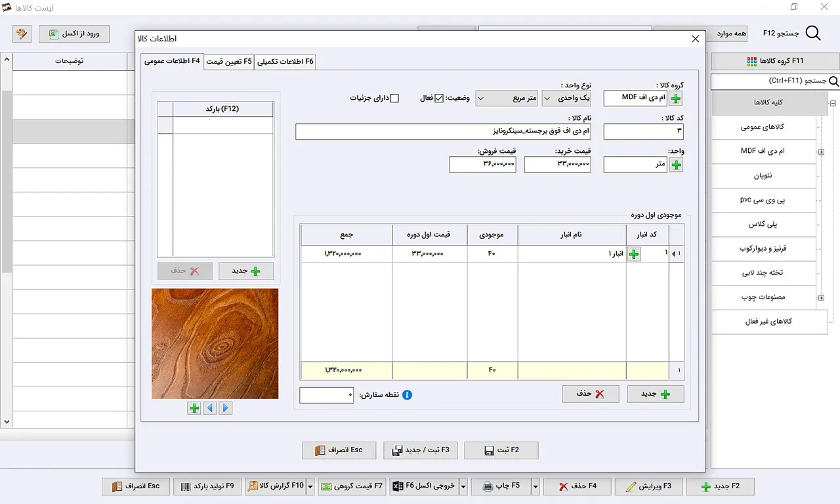Image resolution: width=840 pixels, height=504 pixels.
Task: Enable the دارای جزئیات checkbox
Action: pyautogui.click(x=394, y=98)
